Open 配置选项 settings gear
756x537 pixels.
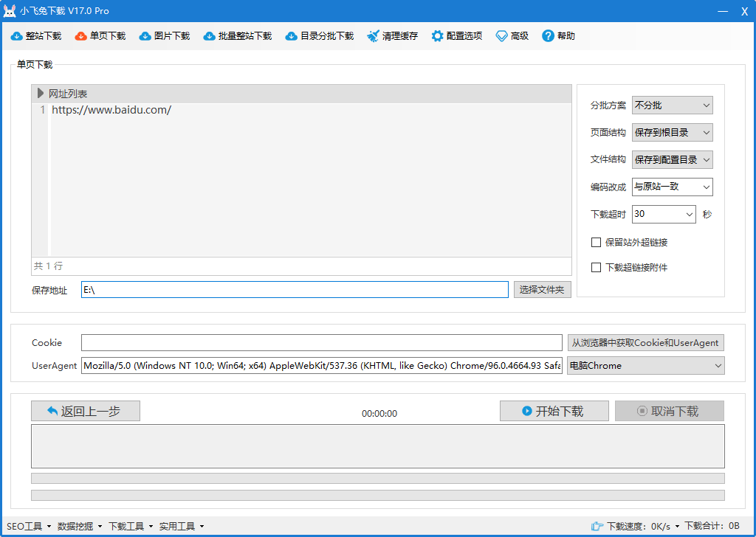click(457, 36)
